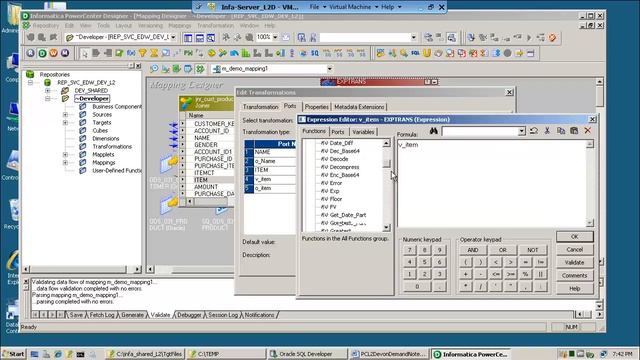Select the Sorter hourglass-shaped icon

click(154, 53)
